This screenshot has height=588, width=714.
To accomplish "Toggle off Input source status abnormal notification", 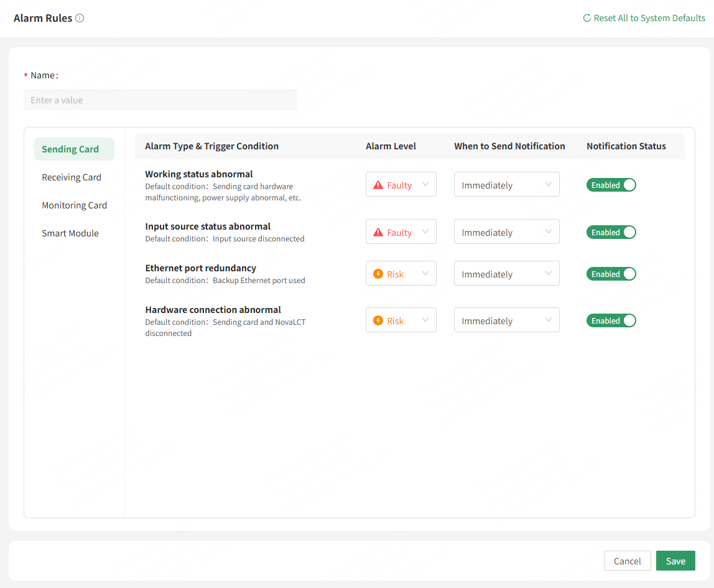I will 611,232.
